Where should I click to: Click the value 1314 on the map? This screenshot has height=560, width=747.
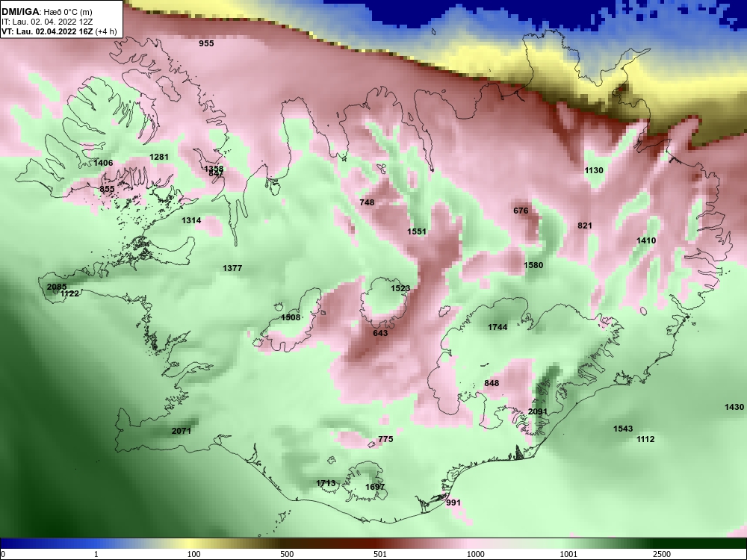point(191,220)
